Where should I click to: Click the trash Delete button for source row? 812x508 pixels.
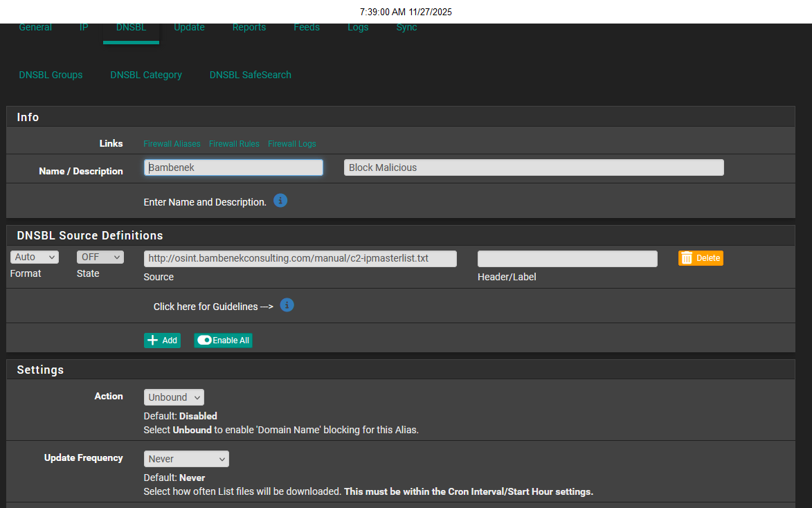coord(701,258)
